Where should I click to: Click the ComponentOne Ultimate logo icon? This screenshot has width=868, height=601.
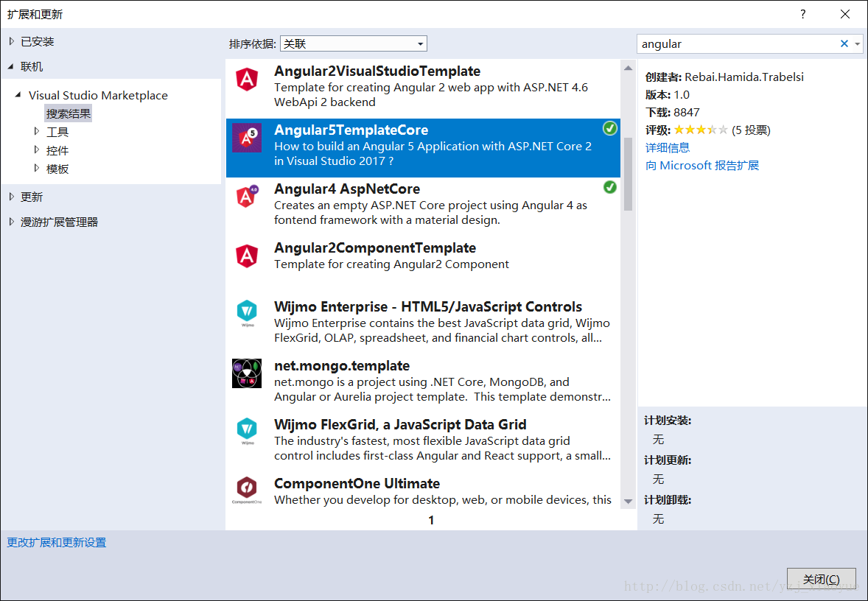247,490
